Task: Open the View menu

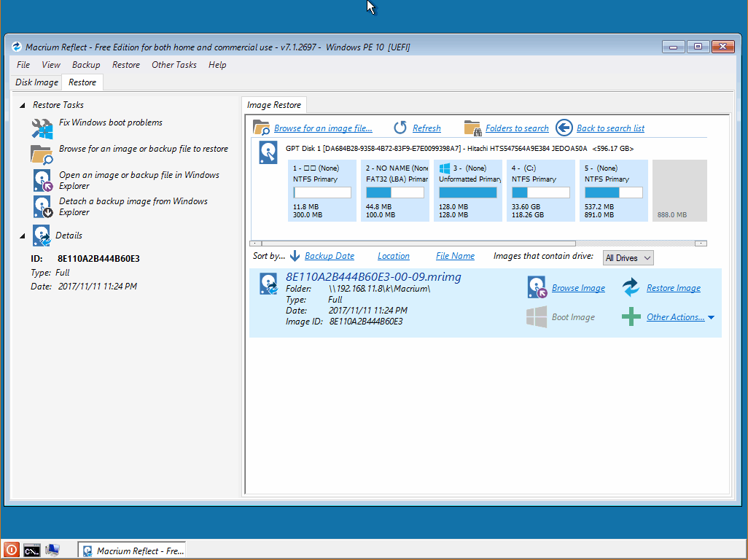Action: pyautogui.click(x=50, y=65)
